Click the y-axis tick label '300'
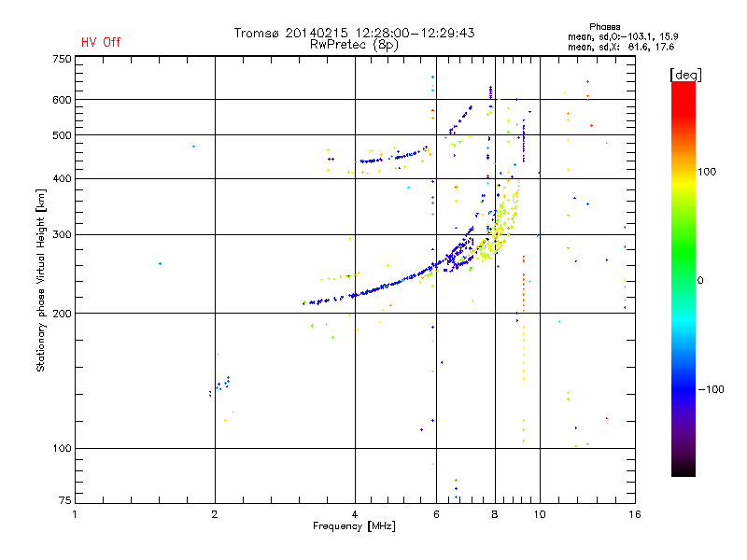 (62, 235)
